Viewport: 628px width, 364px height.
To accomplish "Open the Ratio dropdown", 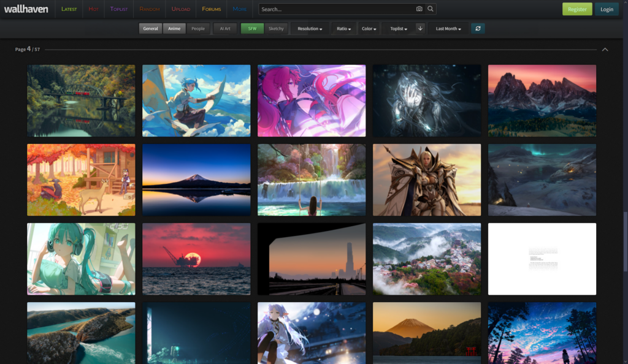I will point(343,28).
